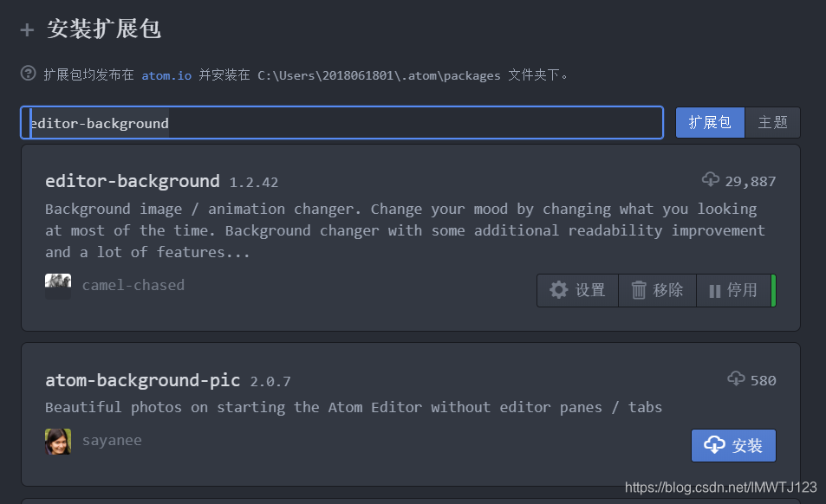Click version number 1.2.42
The height and width of the screenshot is (504, 826).
click(x=253, y=183)
